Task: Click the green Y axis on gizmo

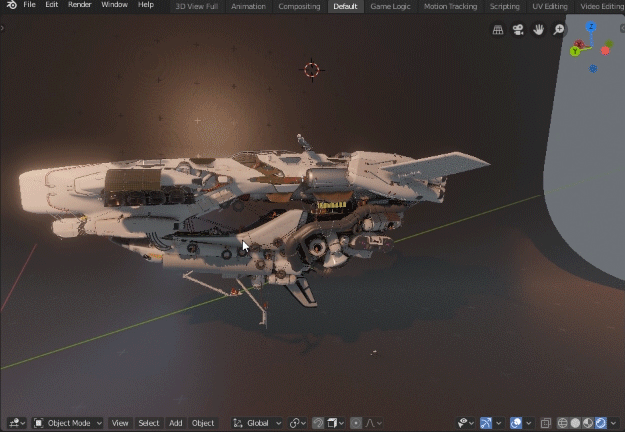Action: (577, 51)
